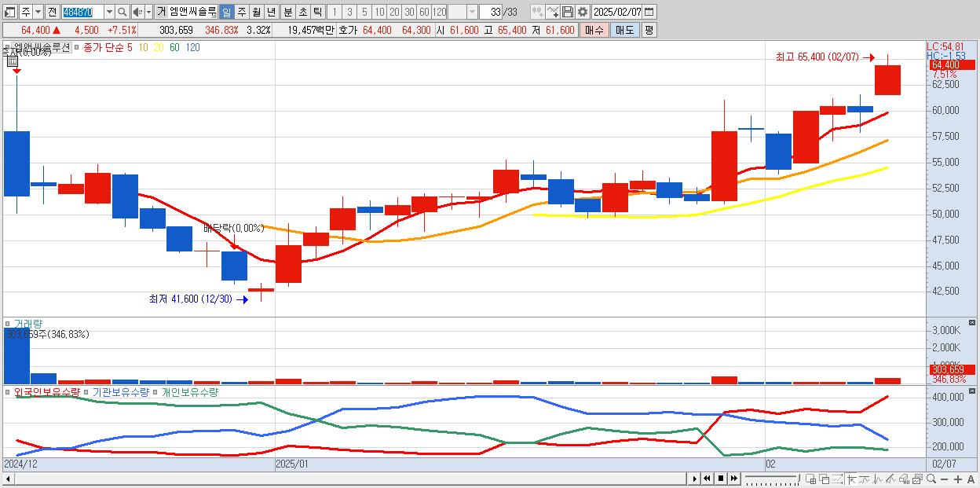Click the fast-forward playback button
This screenshot has width=980, height=488.
coord(733,479)
